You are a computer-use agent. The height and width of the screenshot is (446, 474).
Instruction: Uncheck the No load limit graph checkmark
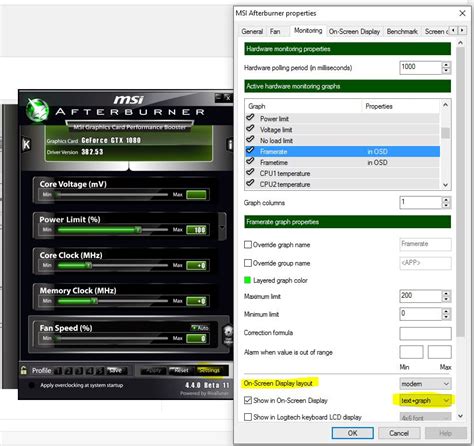click(250, 140)
